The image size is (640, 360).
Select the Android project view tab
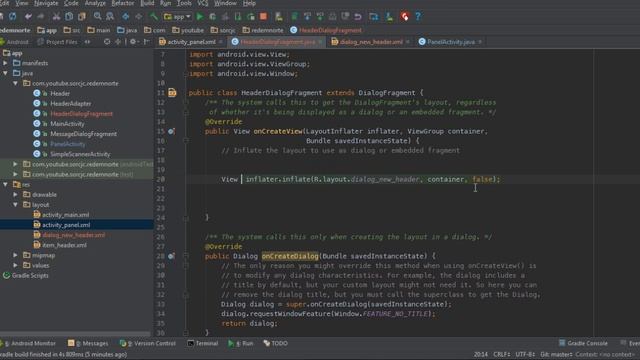point(15,42)
